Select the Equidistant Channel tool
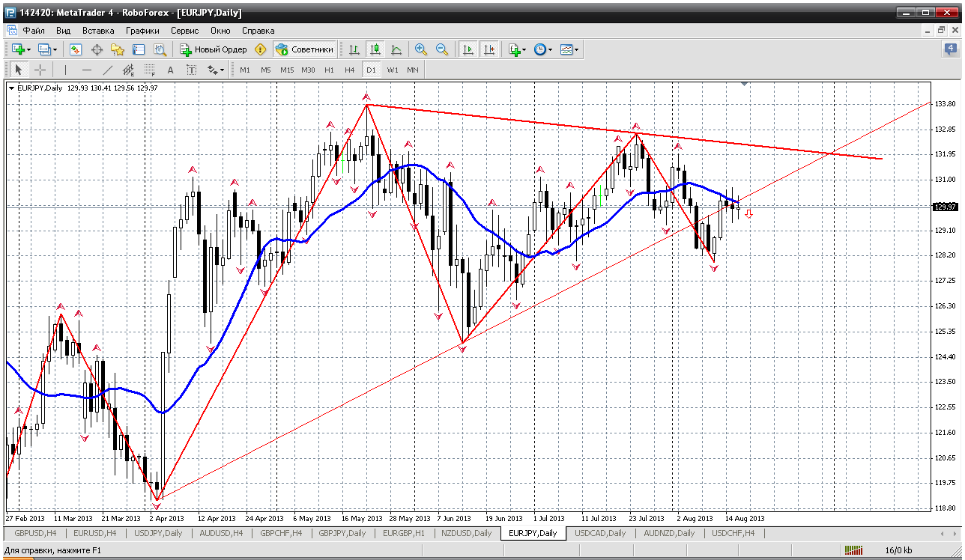Image resolution: width=965 pixels, height=560 pixels. pos(129,70)
